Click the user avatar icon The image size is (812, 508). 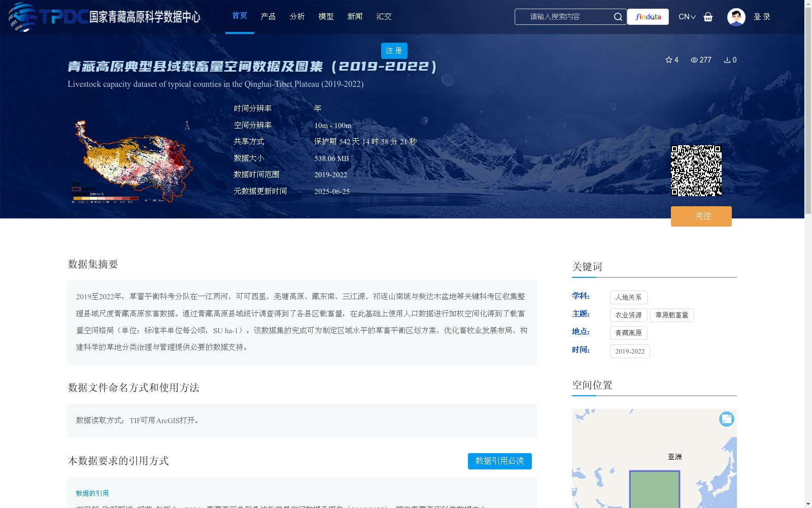point(736,17)
